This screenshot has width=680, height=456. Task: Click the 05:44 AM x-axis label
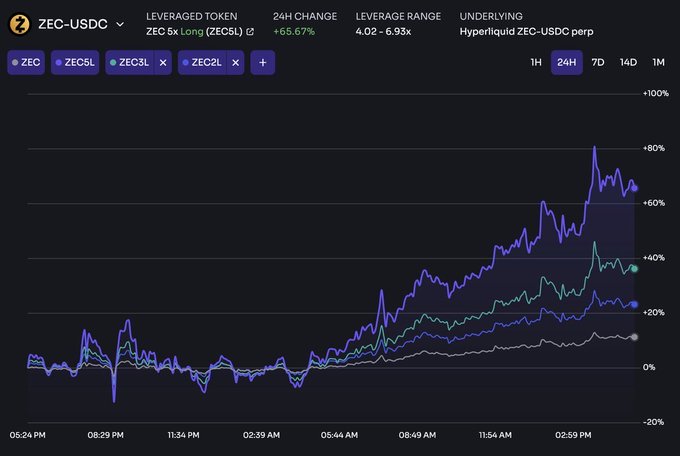click(340, 435)
